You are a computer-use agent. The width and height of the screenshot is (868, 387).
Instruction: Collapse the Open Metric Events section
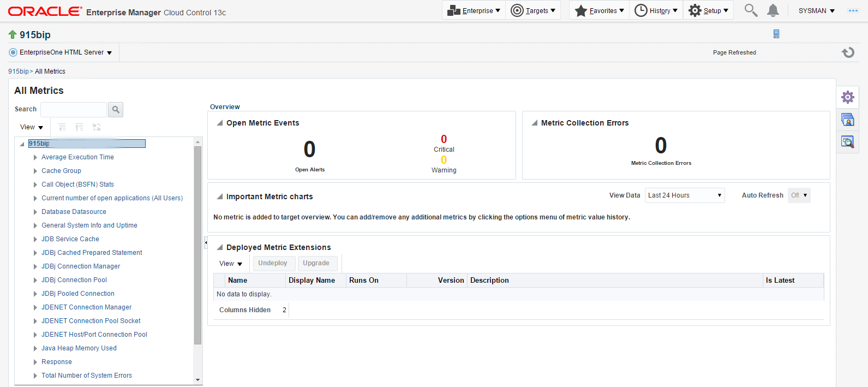click(220, 123)
